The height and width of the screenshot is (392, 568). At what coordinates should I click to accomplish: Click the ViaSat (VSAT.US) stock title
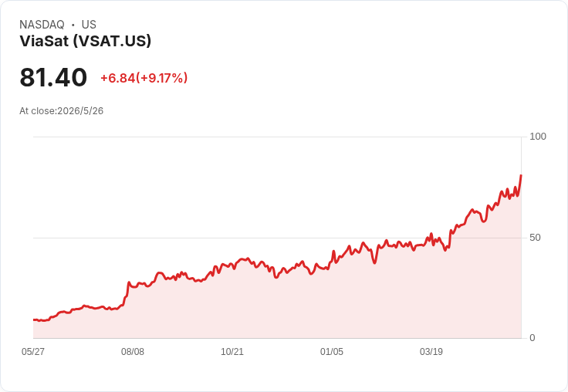(x=85, y=41)
